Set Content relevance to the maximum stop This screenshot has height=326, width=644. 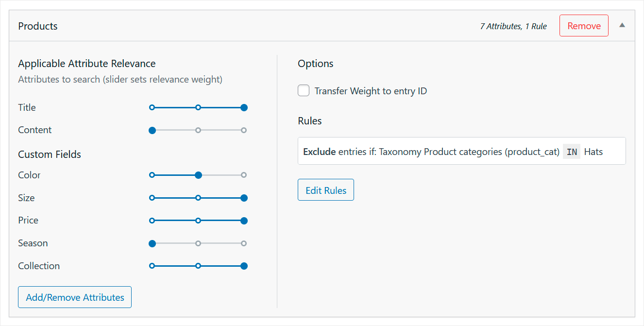coord(244,130)
